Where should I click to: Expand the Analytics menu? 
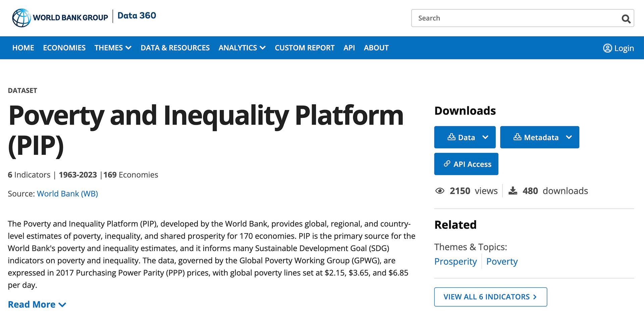242,48
